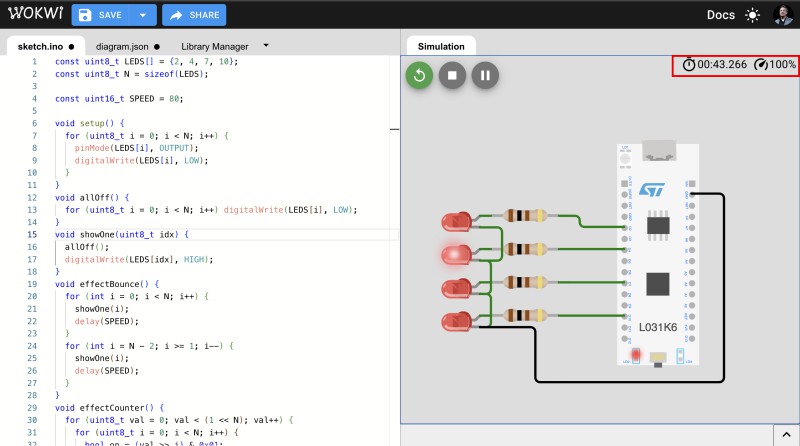Pause the simulation
Screen dimensions: 800x446
click(x=485, y=76)
